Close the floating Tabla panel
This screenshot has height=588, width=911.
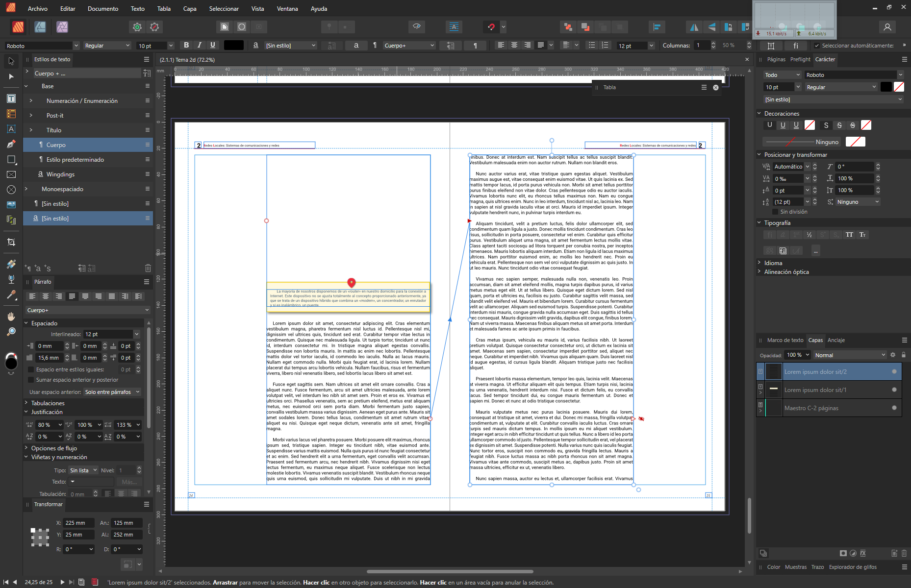[x=716, y=87]
